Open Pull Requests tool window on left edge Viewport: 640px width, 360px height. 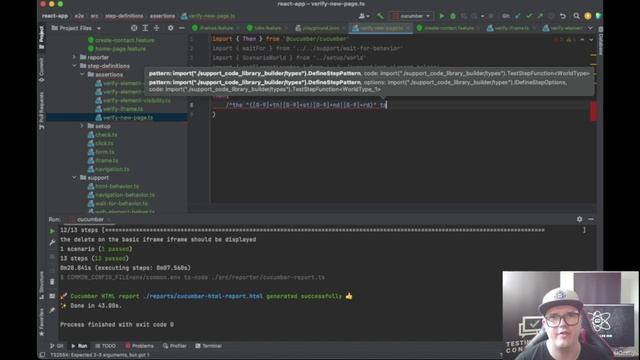click(41, 111)
